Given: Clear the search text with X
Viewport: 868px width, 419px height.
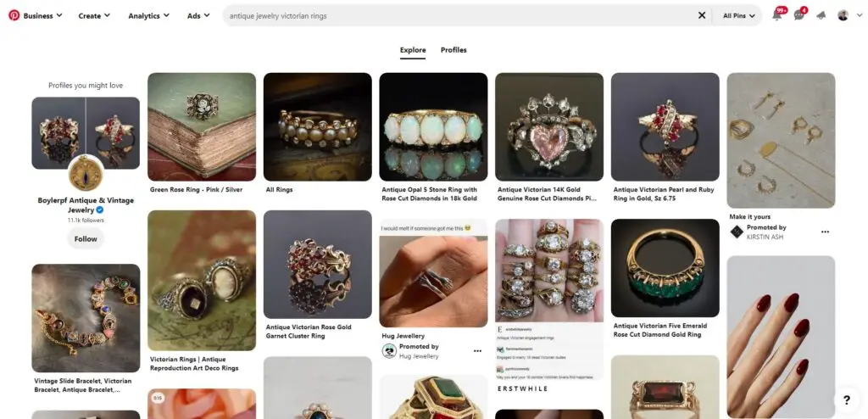Looking at the screenshot, I should pyautogui.click(x=702, y=15).
